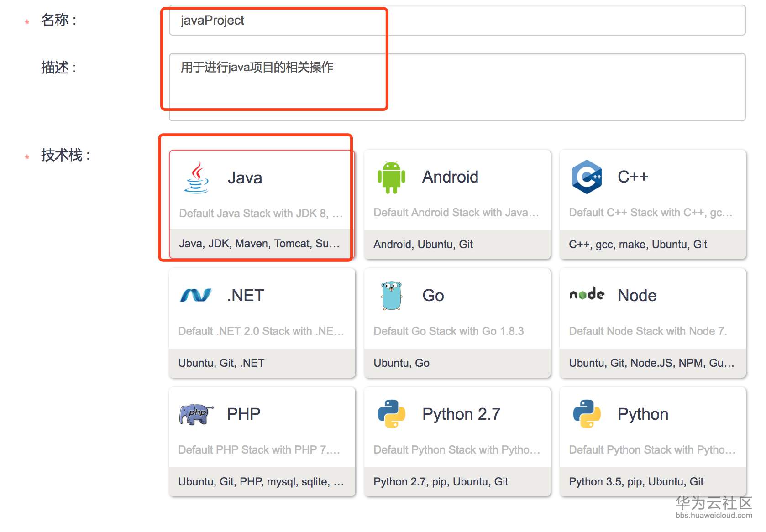The width and height of the screenshot is (766, 532).
Task: Click 'Default PHP Stack with PHP 7' text
Action: 259,450
